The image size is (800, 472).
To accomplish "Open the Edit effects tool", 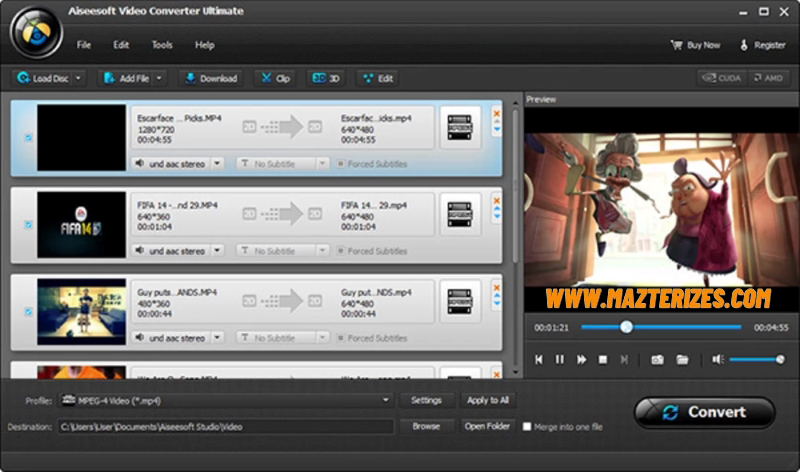I will click(378, 78).
